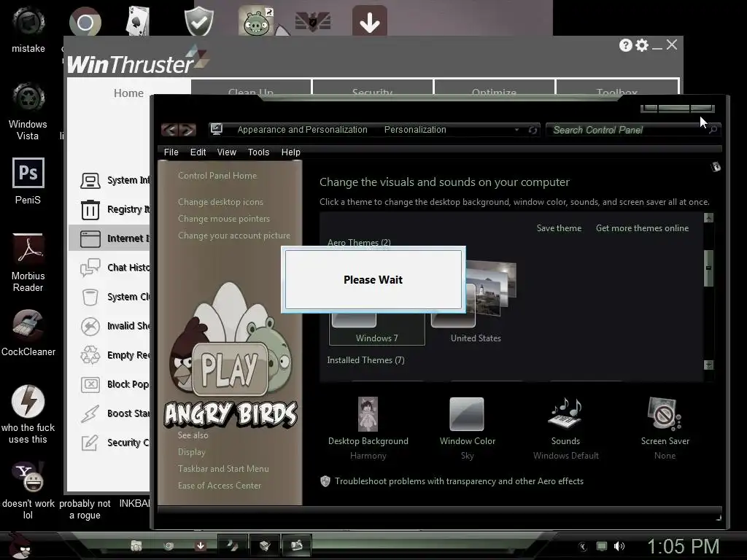Viewport: 747px width, 560px height.
Task: Launch the CockCleaner desktop icon
Action: click(x=28, y=326)
